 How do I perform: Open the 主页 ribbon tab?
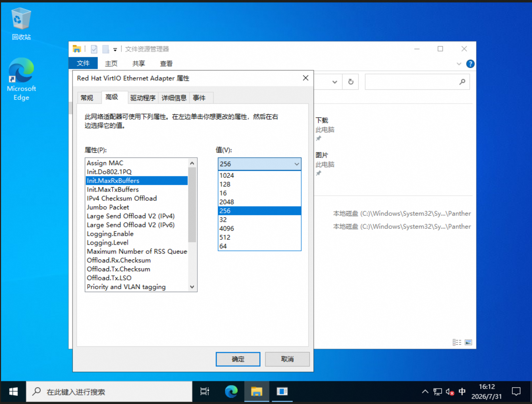[x=111, y=63]
